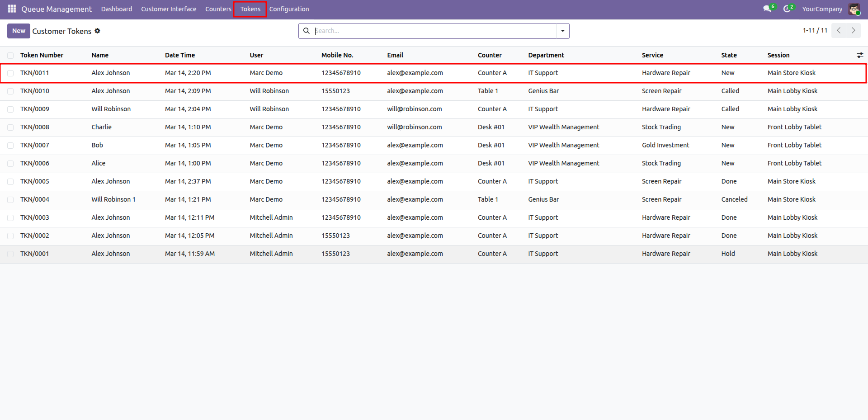The image size is (868, 420).
Task: Open the Configuration menu
Action: pos(289,9)
